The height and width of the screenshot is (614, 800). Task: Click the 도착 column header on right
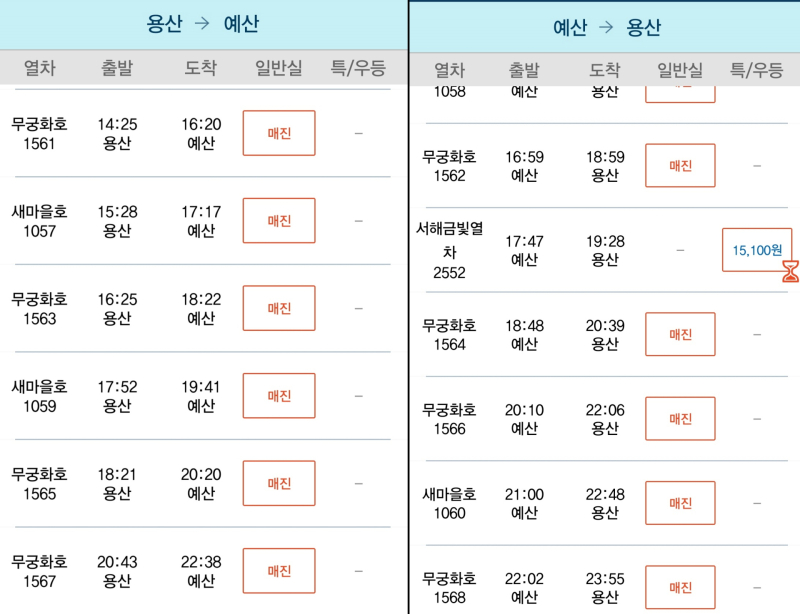(604, 69)
